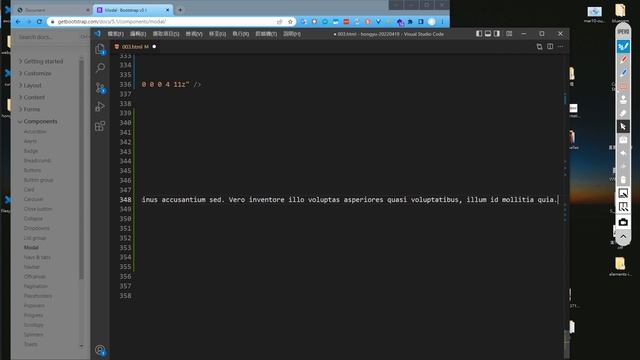
Task: Open the Navs & tabs docs link
Action: pos(37,257)
